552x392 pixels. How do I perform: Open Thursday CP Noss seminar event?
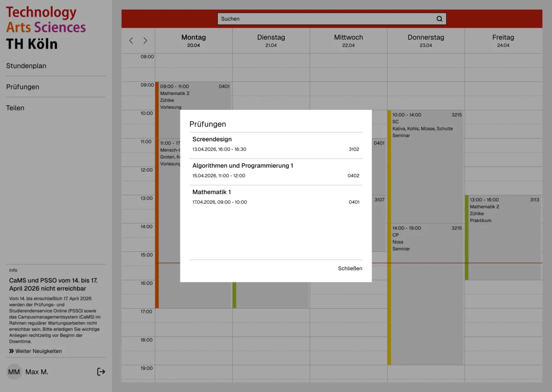pos(426,294)
